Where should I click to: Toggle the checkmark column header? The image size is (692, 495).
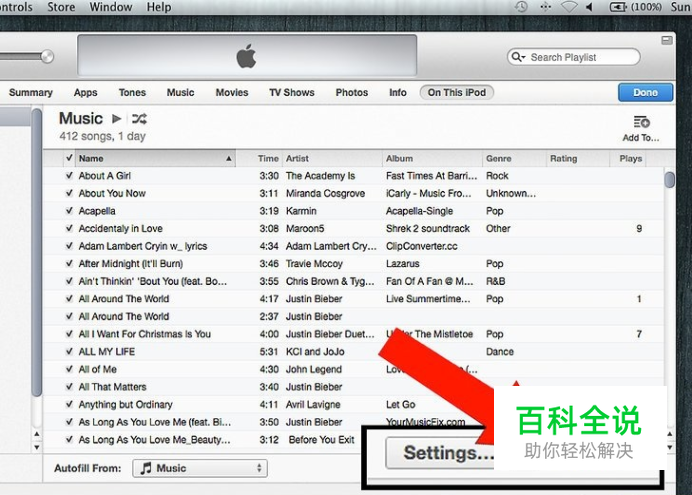pyautogui.click(x=69, y=158)
